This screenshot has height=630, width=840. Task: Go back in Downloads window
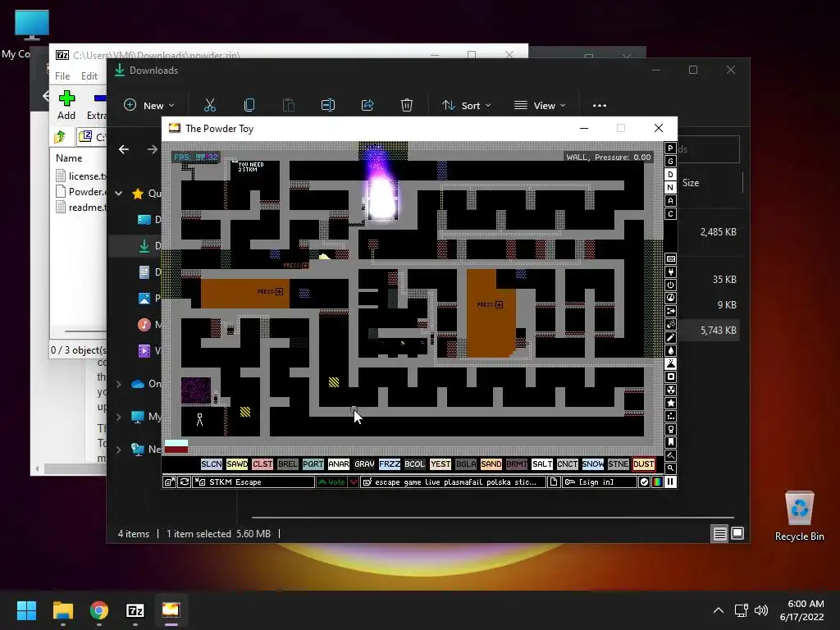pyautogui.click(x=124, y=149)
